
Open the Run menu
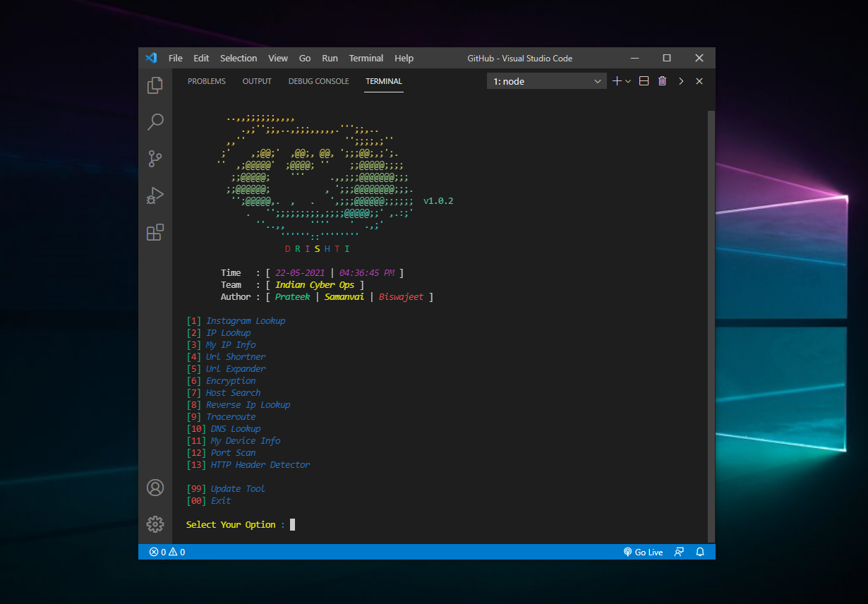point(330,58)
